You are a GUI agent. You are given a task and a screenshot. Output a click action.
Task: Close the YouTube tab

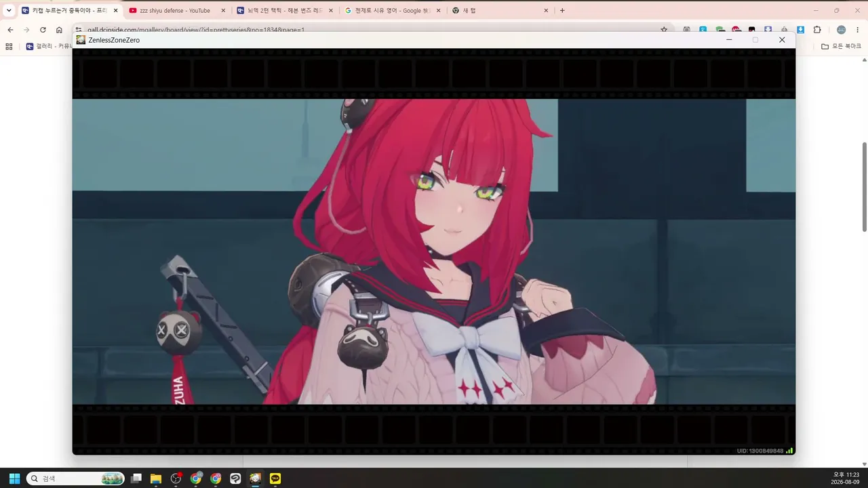[x=223, y=11]
